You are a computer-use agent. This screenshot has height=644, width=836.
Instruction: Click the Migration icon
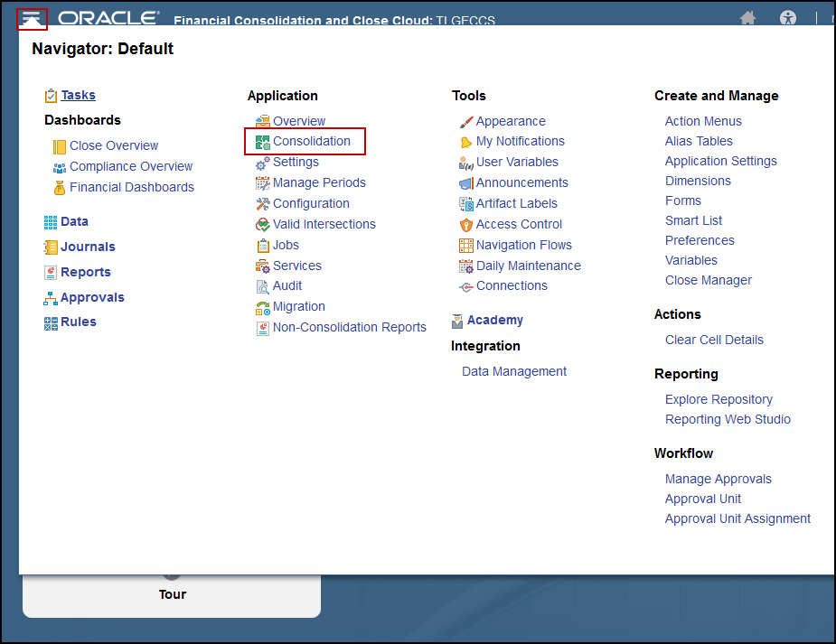coord(263,308)
